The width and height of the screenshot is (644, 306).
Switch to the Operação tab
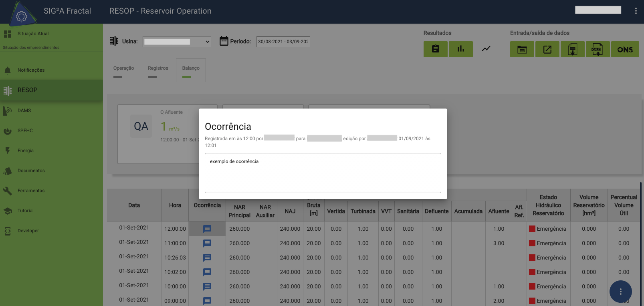123,68
